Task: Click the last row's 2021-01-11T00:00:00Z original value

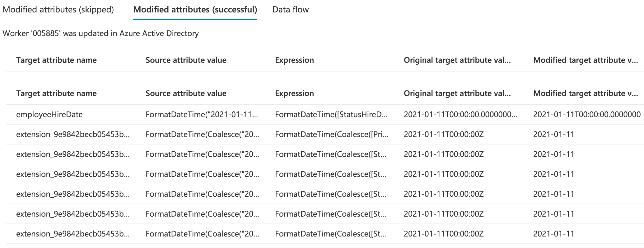Action: (x=444, y=234)
